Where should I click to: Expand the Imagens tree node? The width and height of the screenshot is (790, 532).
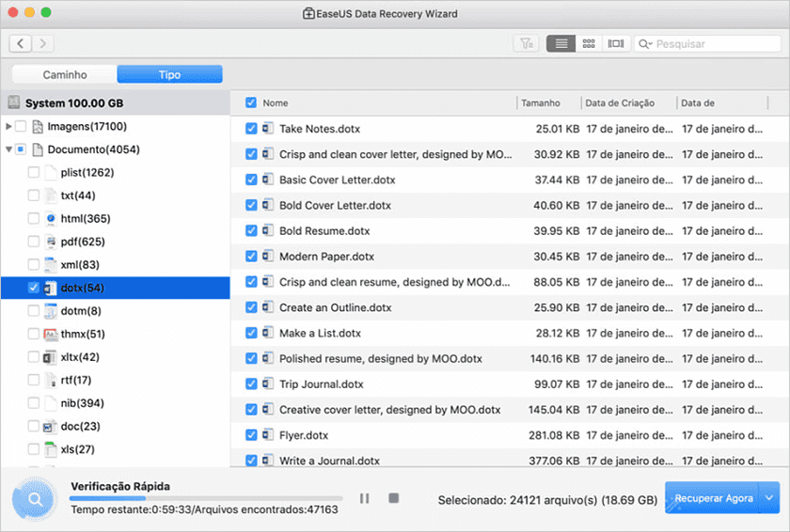pyautogui.click(x=8, y=126)
